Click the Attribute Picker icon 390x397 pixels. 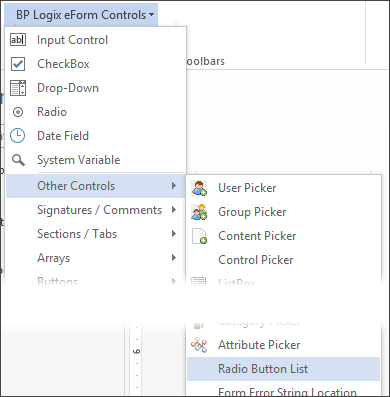point(199,345)
